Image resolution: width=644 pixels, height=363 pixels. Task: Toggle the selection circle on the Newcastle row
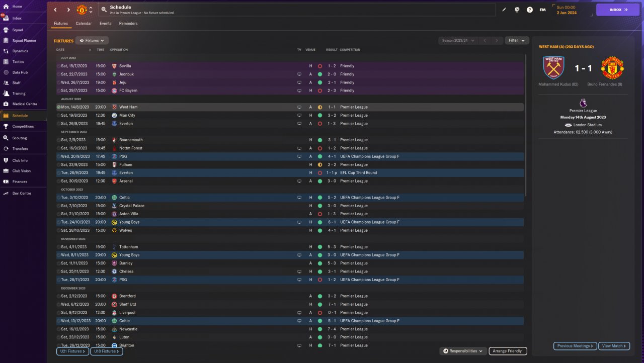(x=59, y=329)
